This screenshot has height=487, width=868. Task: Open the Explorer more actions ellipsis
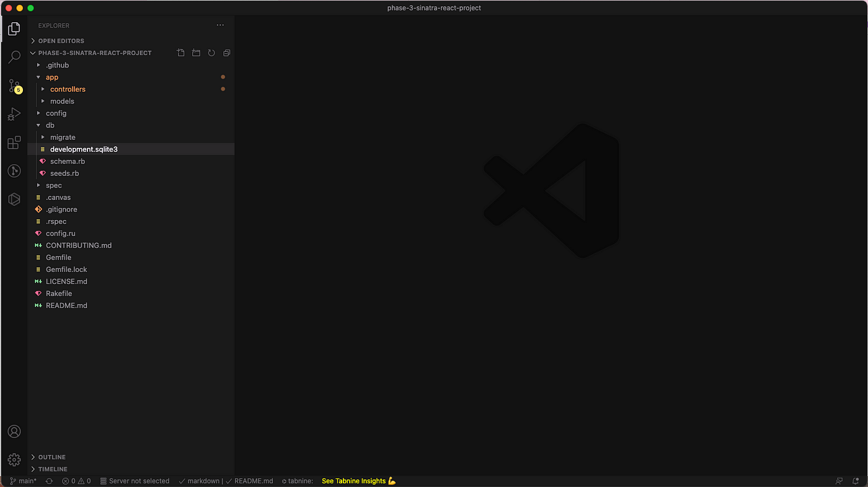click(220, 25)
